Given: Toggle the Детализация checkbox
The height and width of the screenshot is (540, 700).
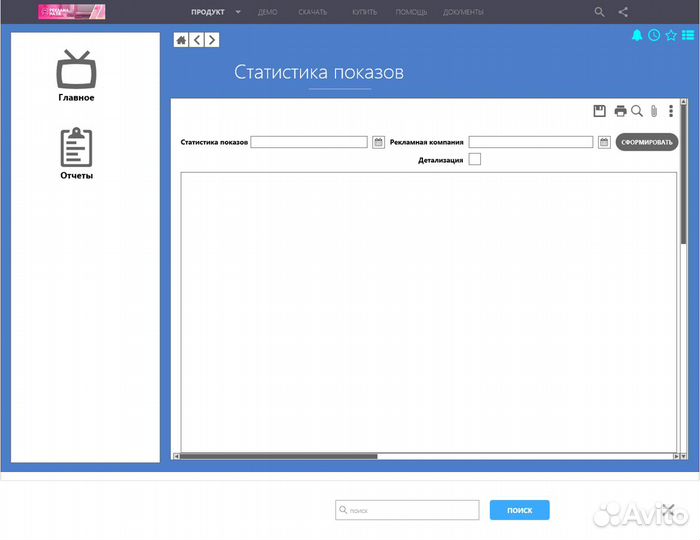Looking at the screenshot, I should [x=475, y=159].
